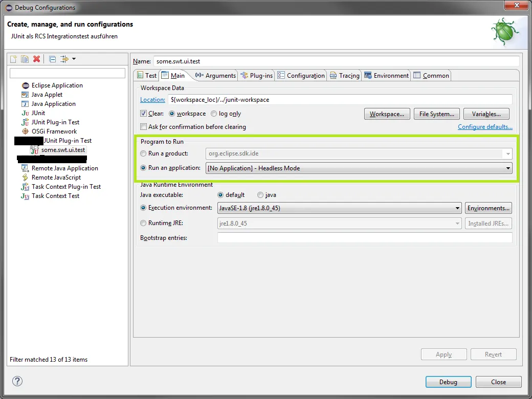
Task: Select the workspace radio button
Action: click(x=172, y=114)
